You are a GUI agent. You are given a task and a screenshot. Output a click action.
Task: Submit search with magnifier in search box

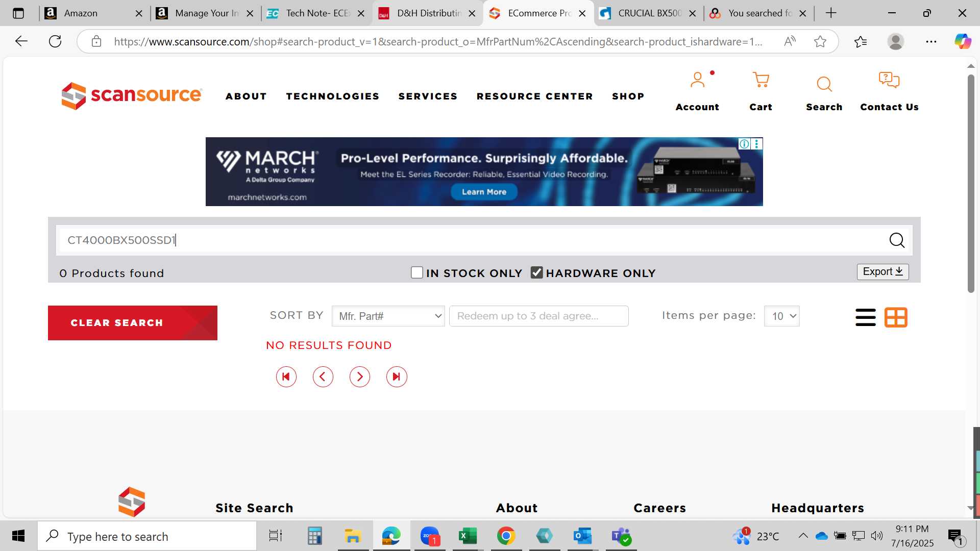pos(897,240)
